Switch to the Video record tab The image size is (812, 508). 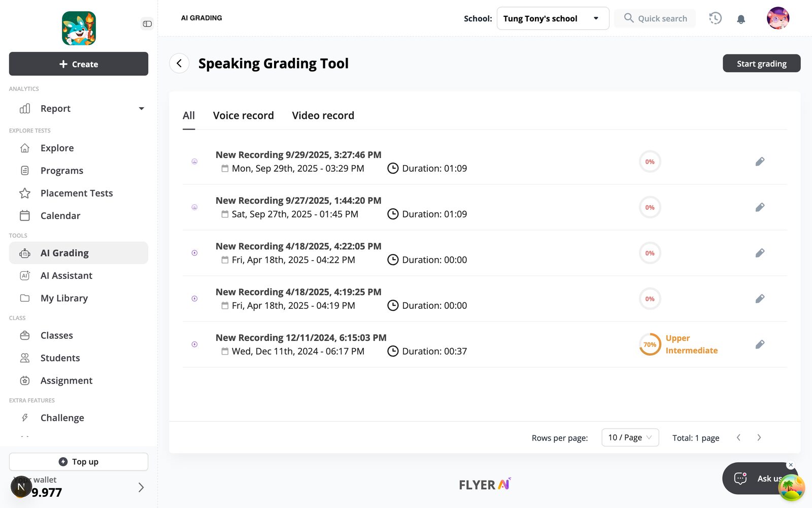pos(323,116)
